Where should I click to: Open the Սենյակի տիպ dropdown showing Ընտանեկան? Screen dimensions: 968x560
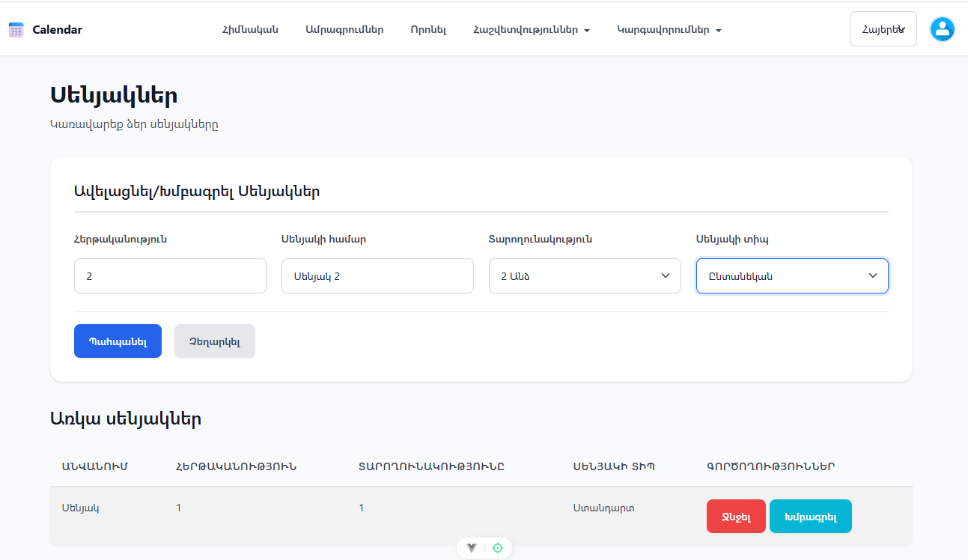[x=792, y=276]
